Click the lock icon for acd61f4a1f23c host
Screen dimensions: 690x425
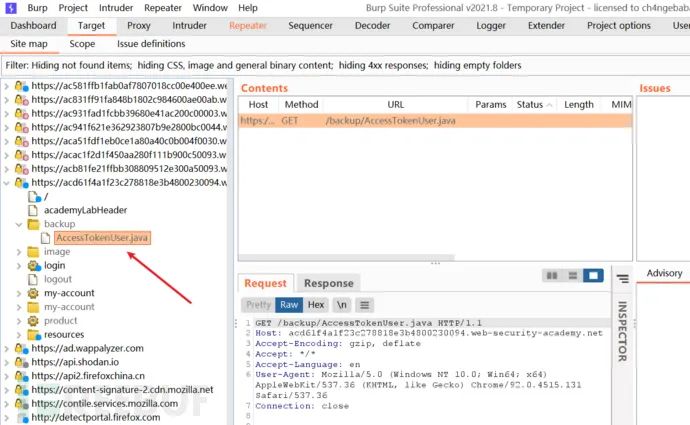point(22,183)
